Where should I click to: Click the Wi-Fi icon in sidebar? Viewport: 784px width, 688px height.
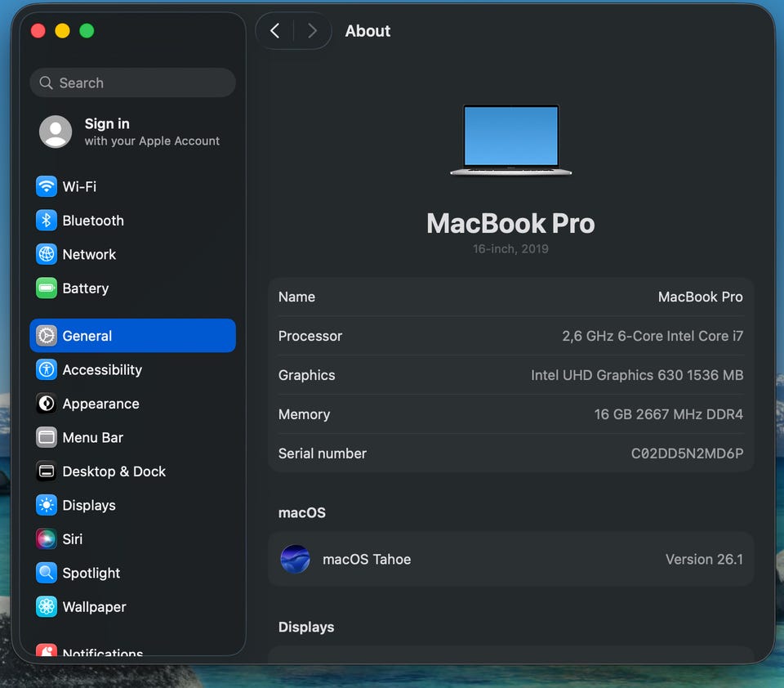47,186
